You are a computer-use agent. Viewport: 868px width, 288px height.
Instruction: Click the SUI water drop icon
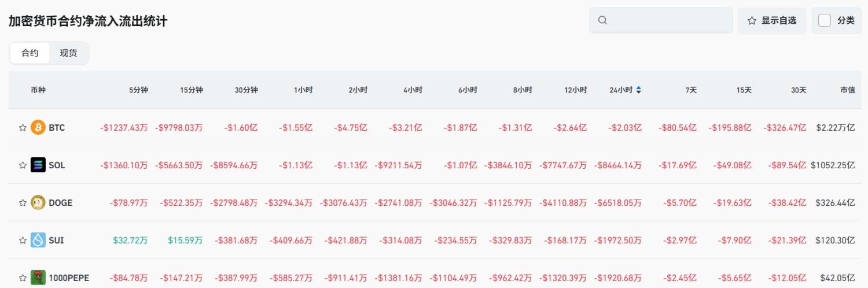(38, 240)
